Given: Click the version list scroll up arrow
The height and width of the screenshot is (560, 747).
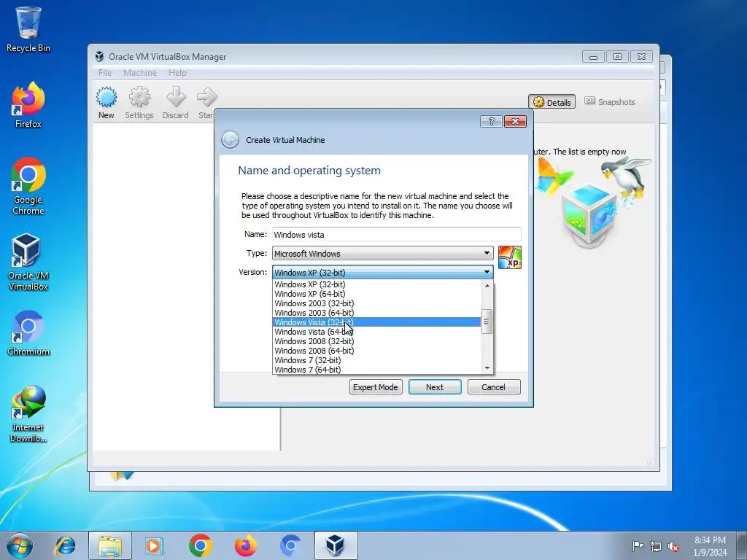Looking at the screenshot, I should [487, 286].
